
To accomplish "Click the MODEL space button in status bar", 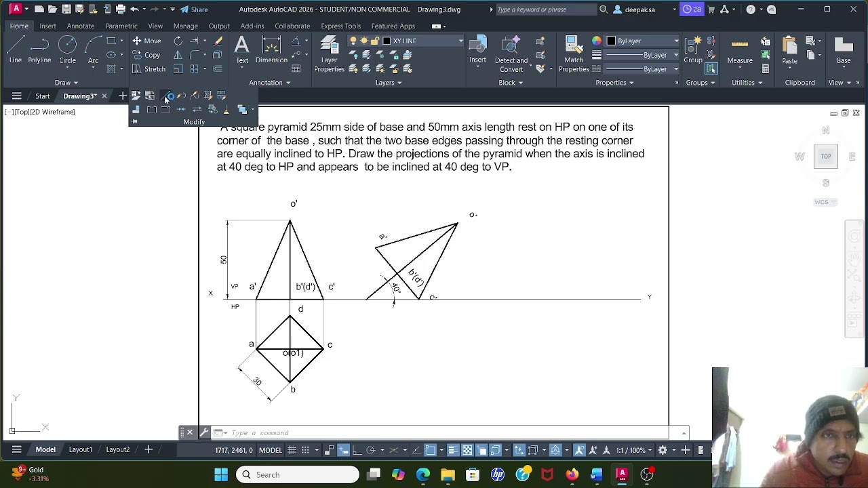I will coord(270,450).
